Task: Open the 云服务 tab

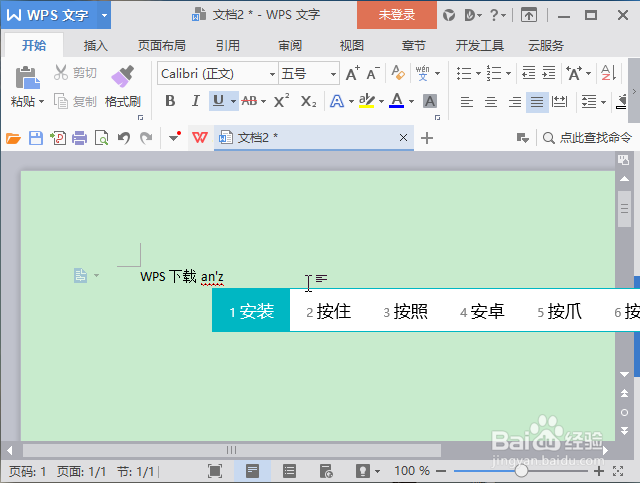Action: coord(546,46)
